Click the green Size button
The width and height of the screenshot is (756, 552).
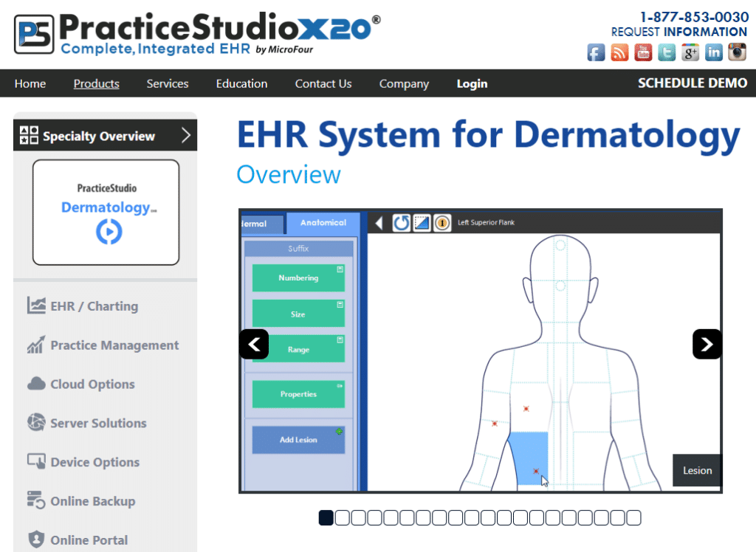click(x=298, y=314)
